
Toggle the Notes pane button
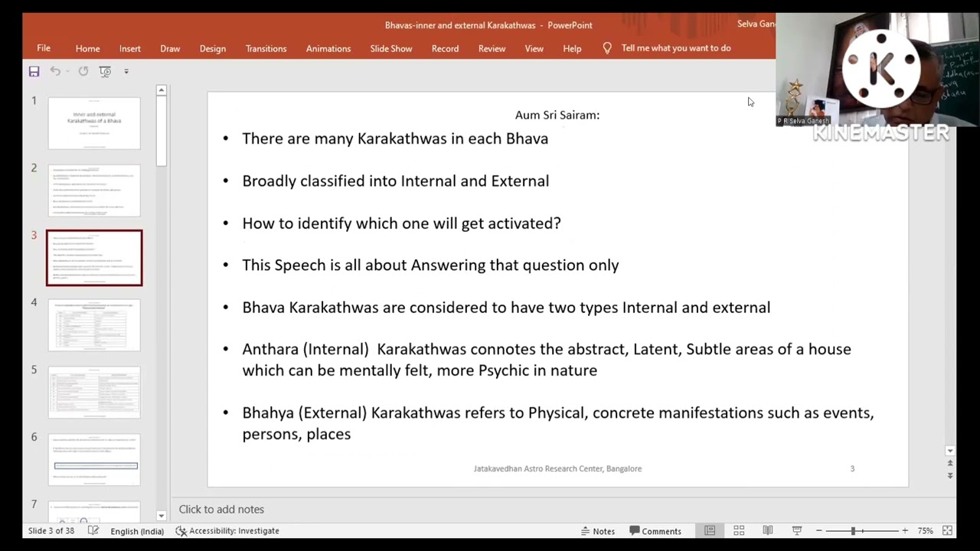(598, 530)
